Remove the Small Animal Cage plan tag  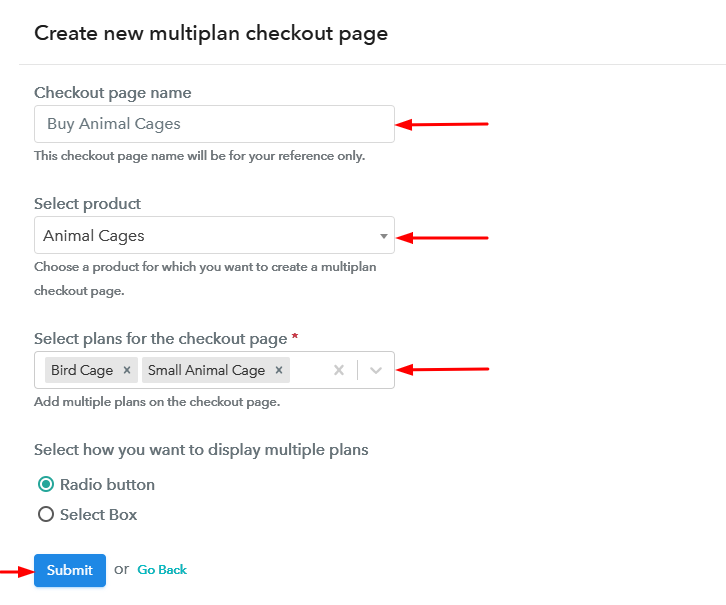click(x=279, y=370)
